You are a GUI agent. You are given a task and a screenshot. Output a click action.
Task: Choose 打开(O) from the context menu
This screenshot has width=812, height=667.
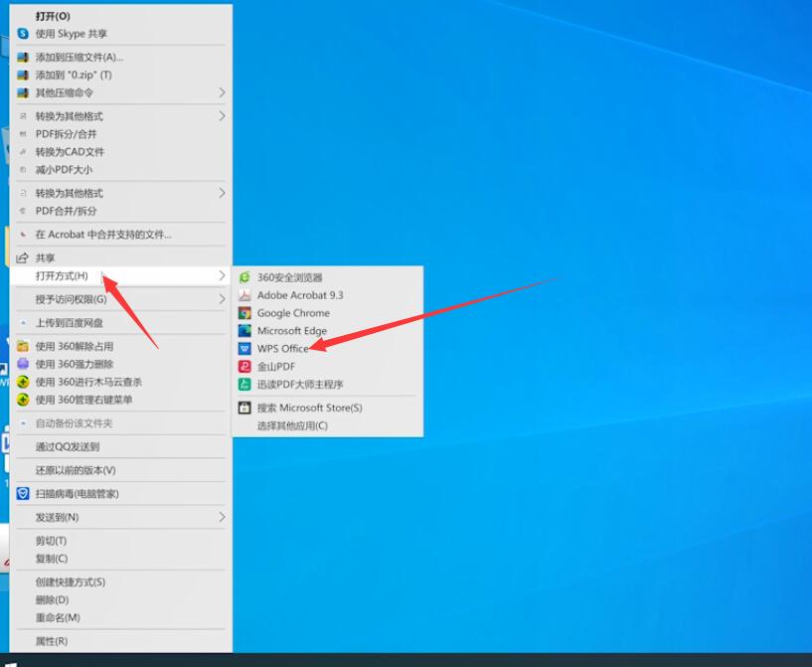click(x=120, y=16)
